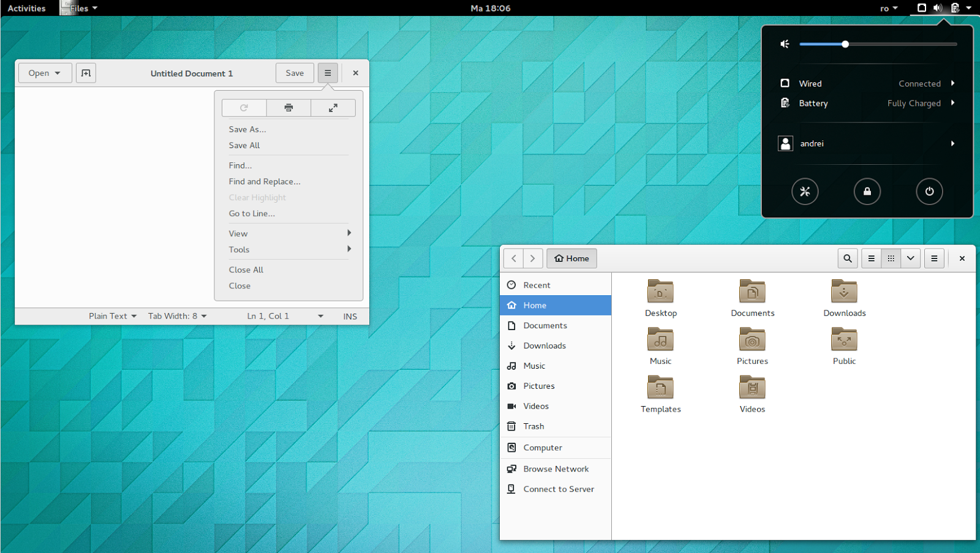This screenshot has height=553, width=980.
Task: Open the Open dropdown in gedit
Action: [x=44, y=72]
